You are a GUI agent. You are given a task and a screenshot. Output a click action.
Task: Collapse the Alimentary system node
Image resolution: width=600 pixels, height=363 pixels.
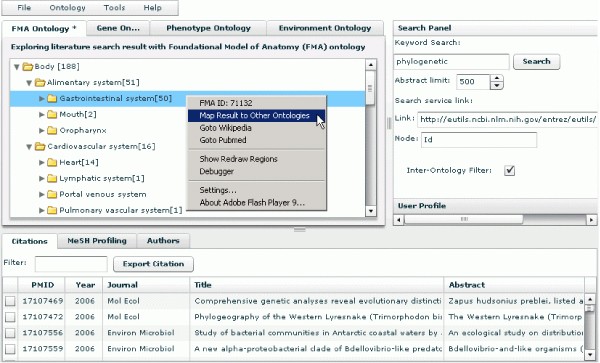[x=29, y=83]
